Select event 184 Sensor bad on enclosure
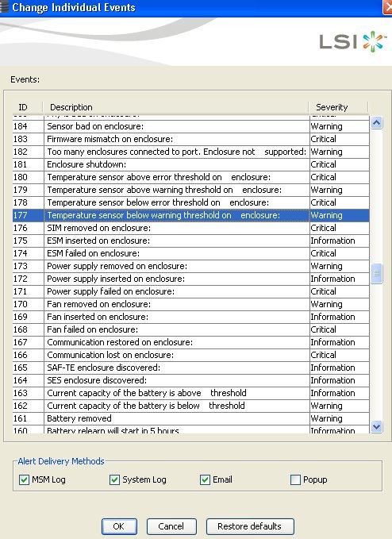Viewport: 392px width, 539px height. point(191,126)
